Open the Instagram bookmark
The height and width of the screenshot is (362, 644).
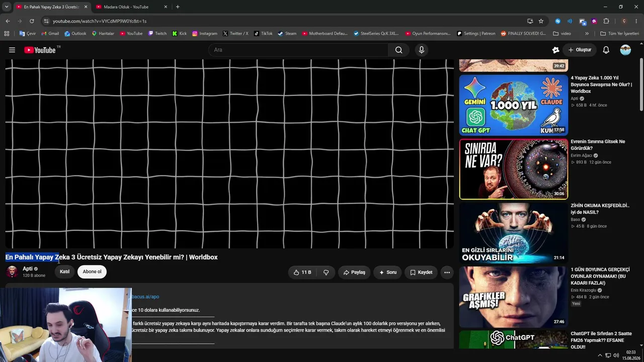tap(205, 34)
